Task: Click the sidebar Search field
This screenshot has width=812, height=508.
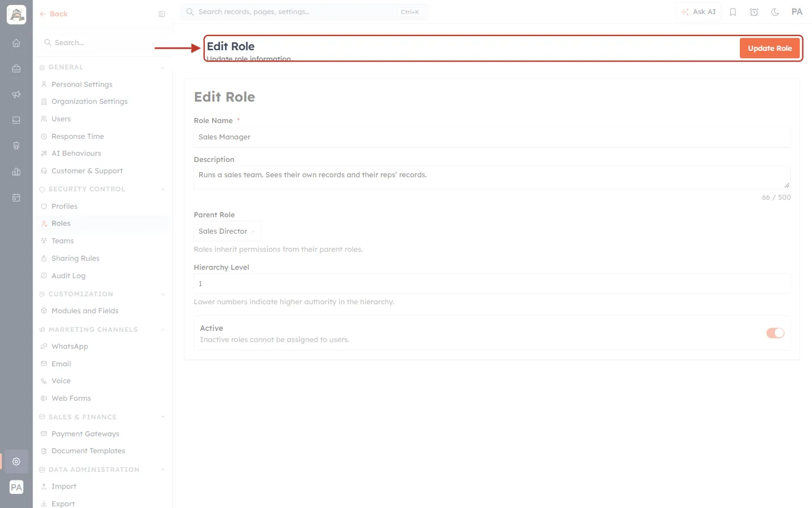Action: tap(103, 43)
